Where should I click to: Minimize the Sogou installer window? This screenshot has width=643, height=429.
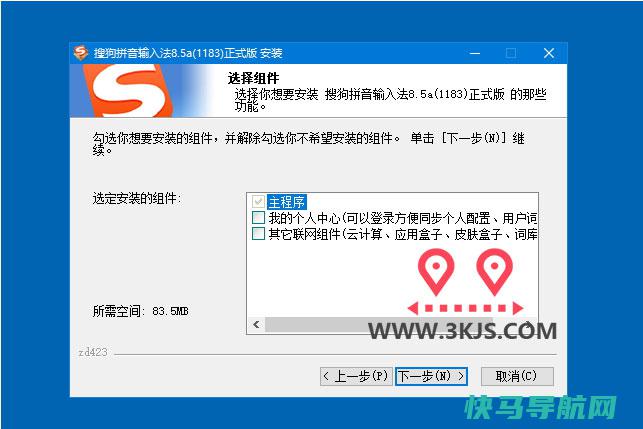475,53
